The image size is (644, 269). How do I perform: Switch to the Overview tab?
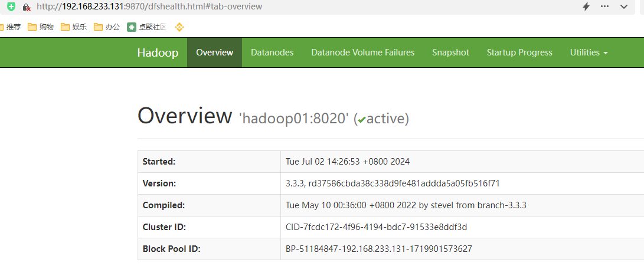click(x=214, y=53)
